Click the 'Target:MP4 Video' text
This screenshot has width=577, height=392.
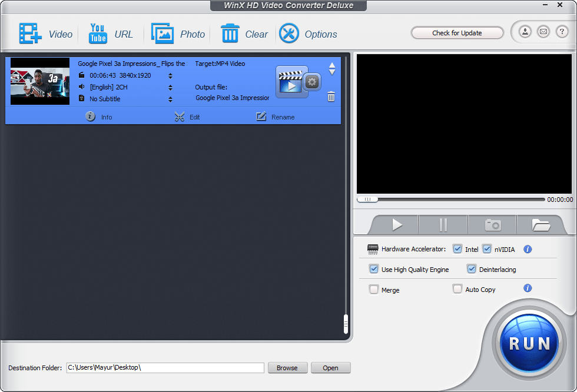click(220, 64)
